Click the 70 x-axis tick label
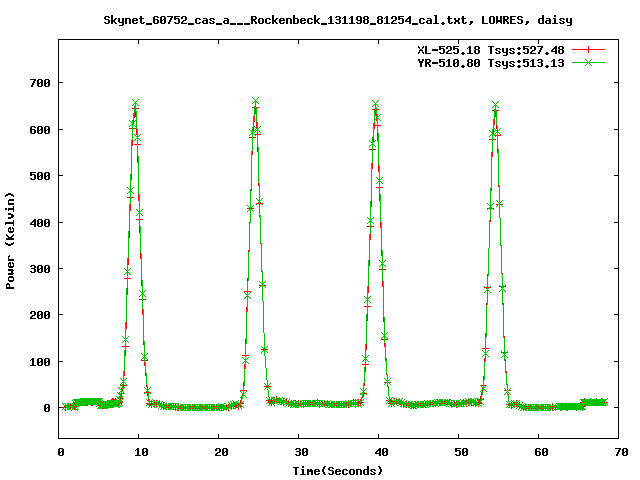The width and height of the screenshot is (640, 480). (x=621, y=452)
